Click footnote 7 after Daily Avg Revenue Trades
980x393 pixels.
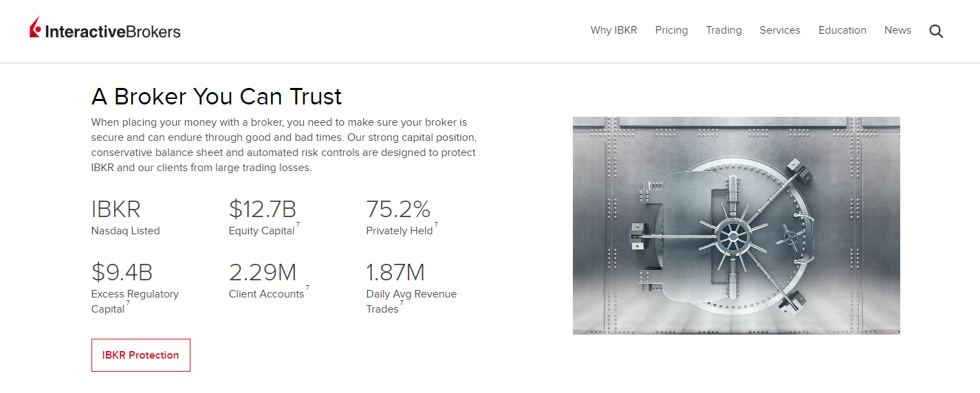coord(402,304)
